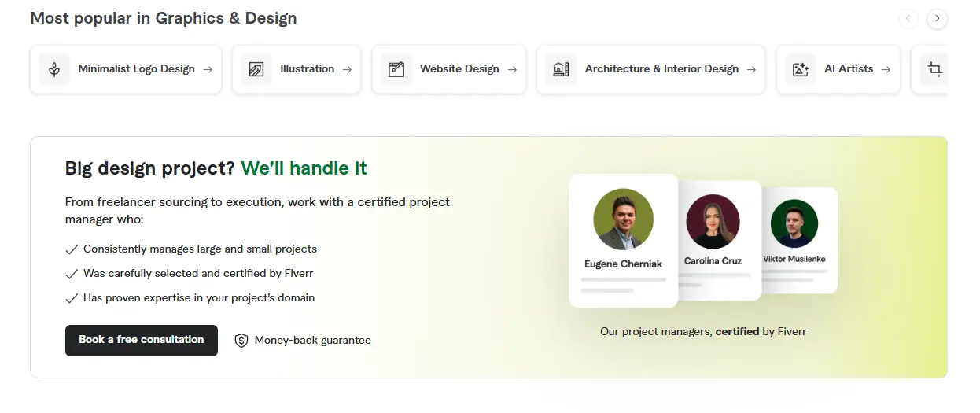This screenshot has width=980, height=413.
Task: Click 'Has proven expertise in your project's domain'
Action: point(199,297)
